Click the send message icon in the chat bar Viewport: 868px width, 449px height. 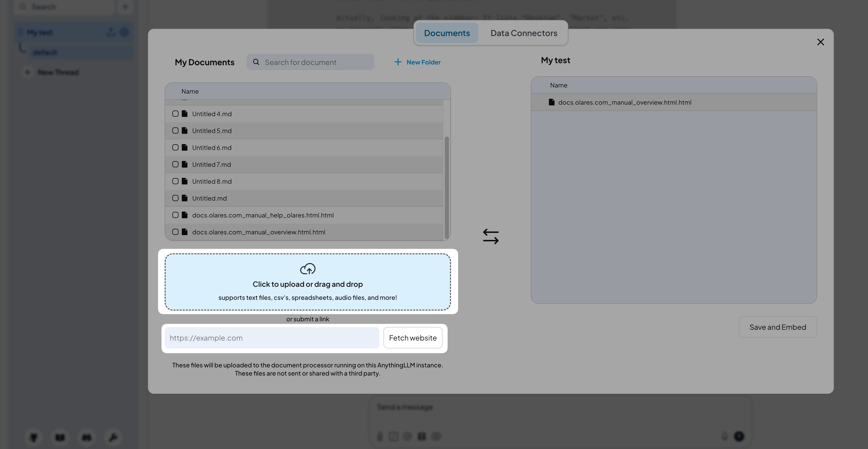point(738,436)
